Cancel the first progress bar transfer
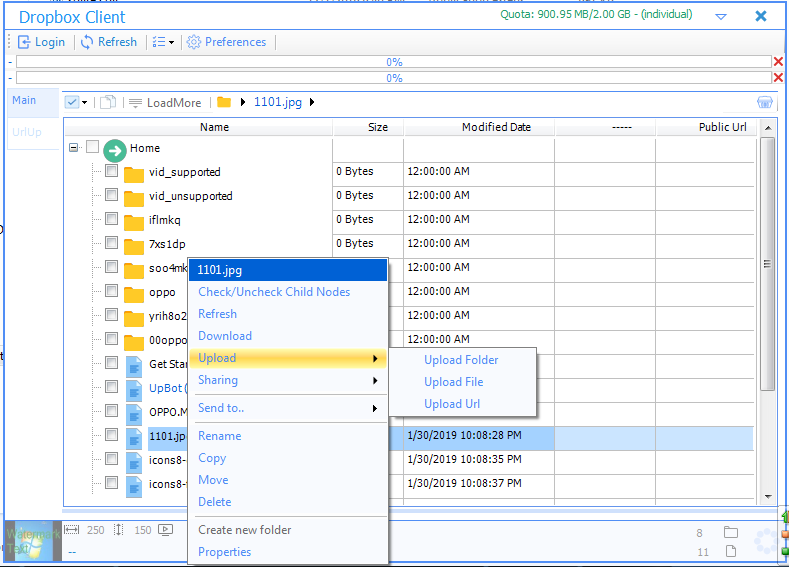 point(778,61)
